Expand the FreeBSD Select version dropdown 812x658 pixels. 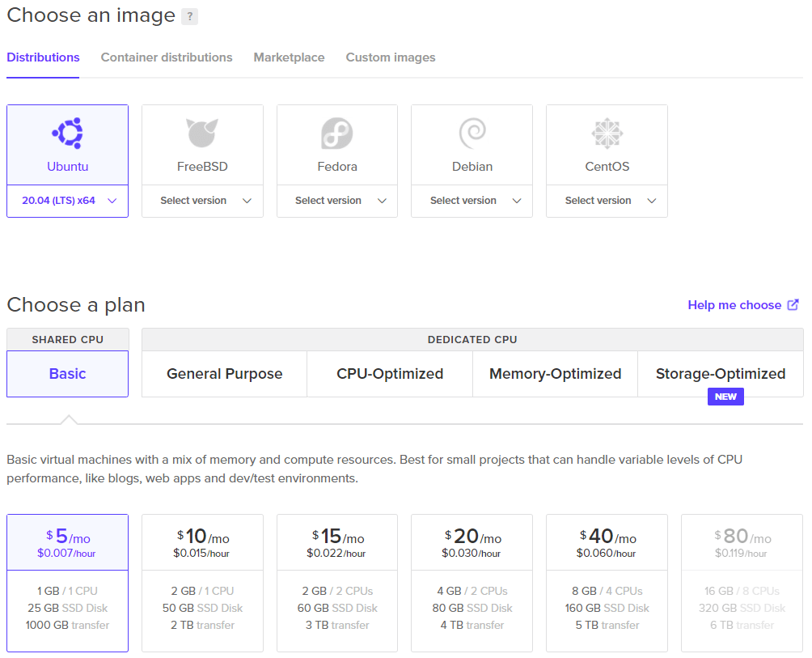coord(202,201)
